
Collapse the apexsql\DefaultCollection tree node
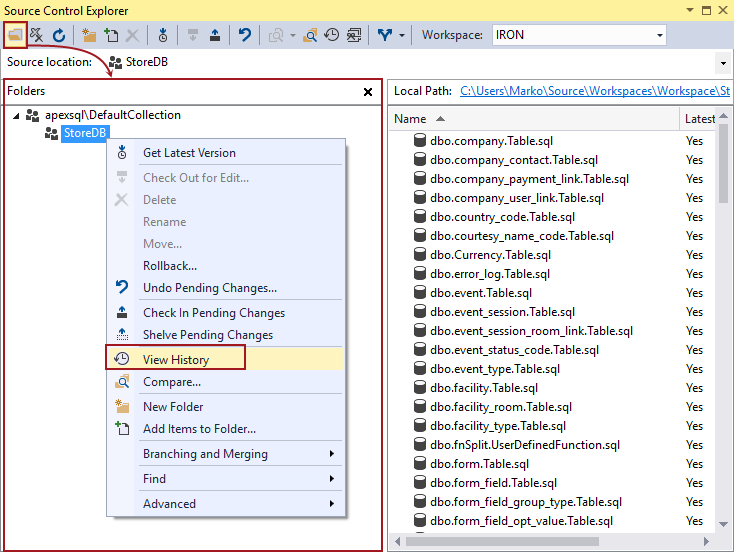(17, 115)
